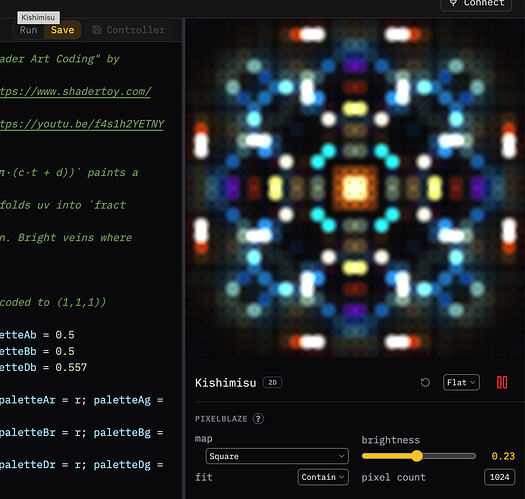Open the shadertoy.com link in the comment
The height and width of the screenshot is (499, 525).
[x=75, y=91]
